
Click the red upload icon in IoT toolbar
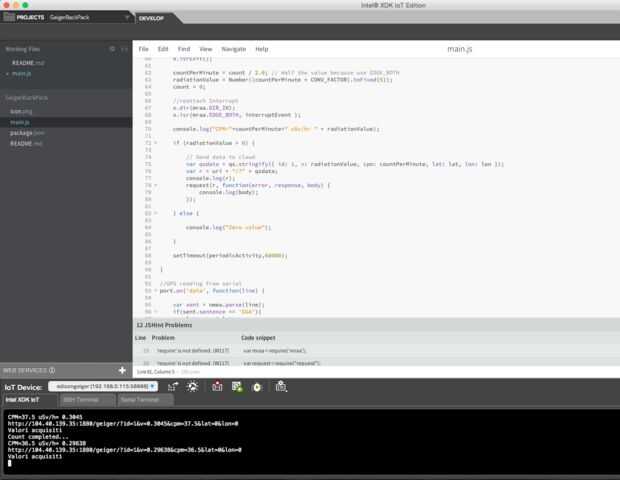217,387
